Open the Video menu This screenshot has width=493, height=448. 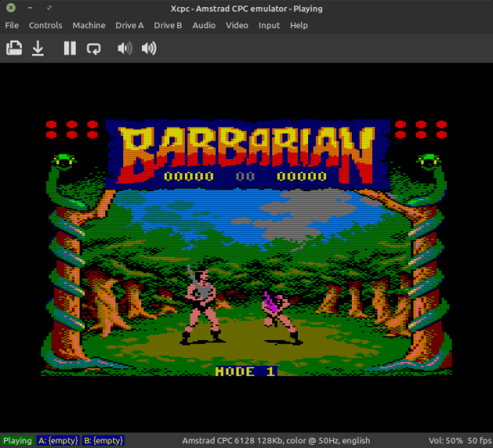(237, 25)
